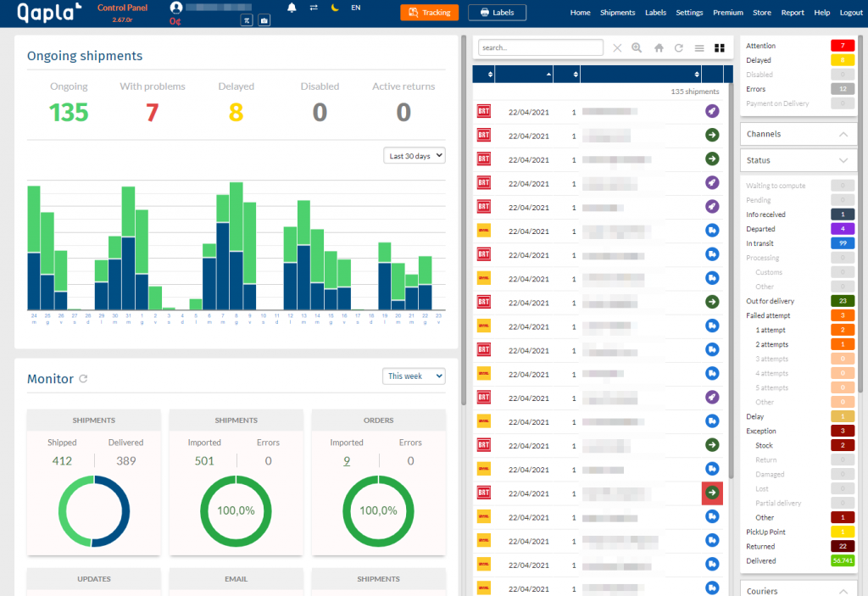Clear the search with the X icon
Viewport: 868px width, 596px height.
tap(617, 48)
